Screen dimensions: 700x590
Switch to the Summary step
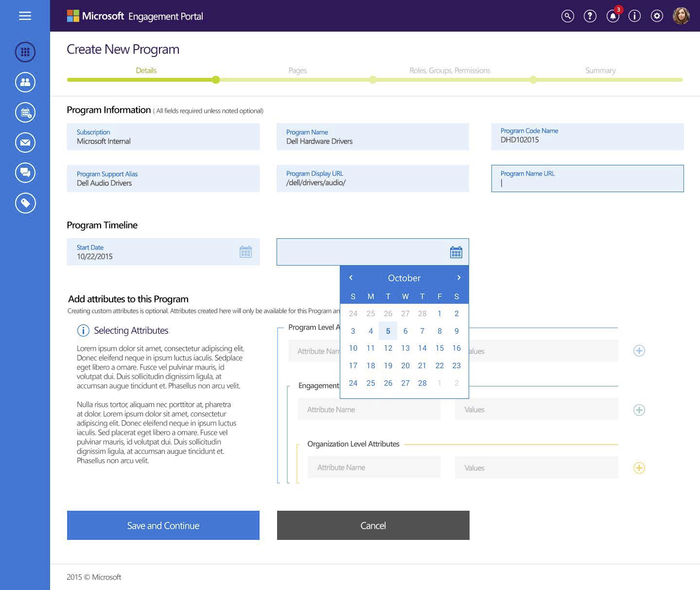[600, 71]
